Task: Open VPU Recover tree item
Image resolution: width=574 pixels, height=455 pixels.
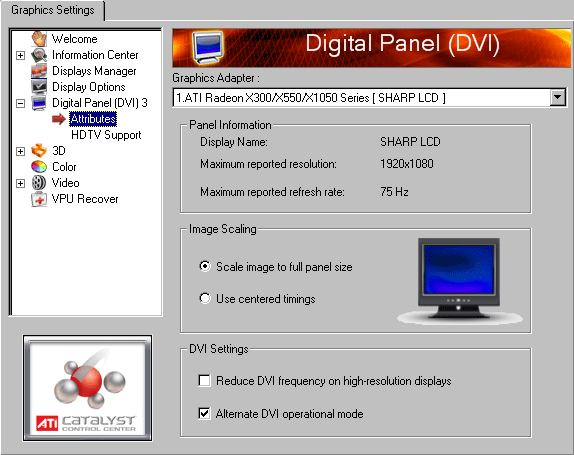Action: click(85, 199)
